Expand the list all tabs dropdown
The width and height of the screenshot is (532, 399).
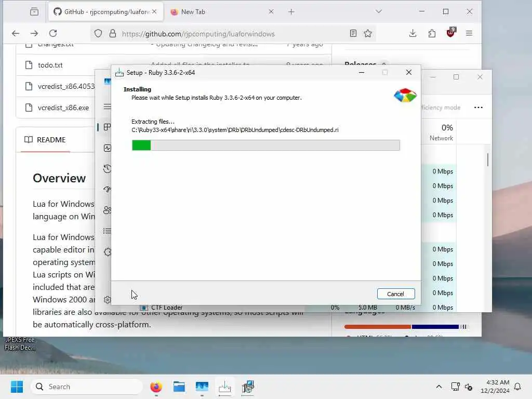379,11
